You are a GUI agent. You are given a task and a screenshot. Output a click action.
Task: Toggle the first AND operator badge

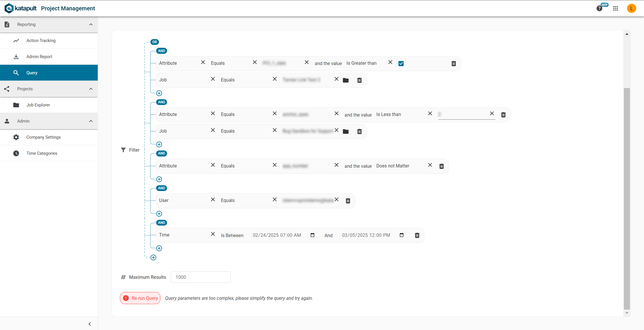pyautogui.click(x=162, y=51)
